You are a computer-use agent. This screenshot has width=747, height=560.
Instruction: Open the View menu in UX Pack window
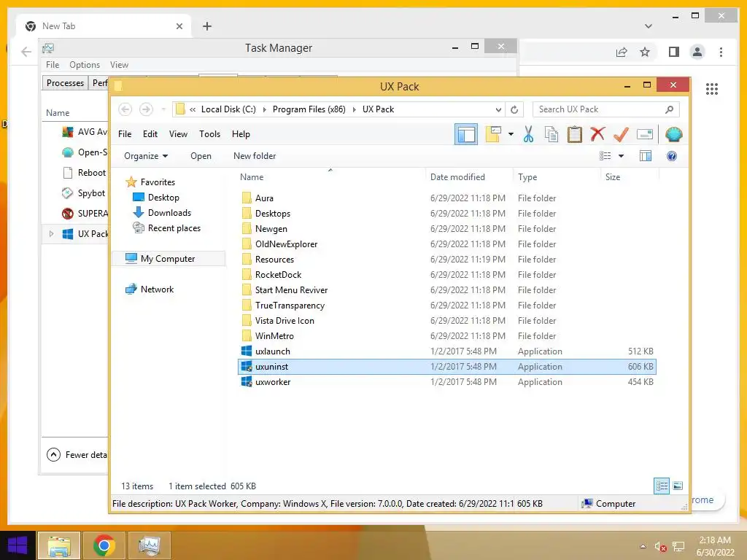[178, 134]
